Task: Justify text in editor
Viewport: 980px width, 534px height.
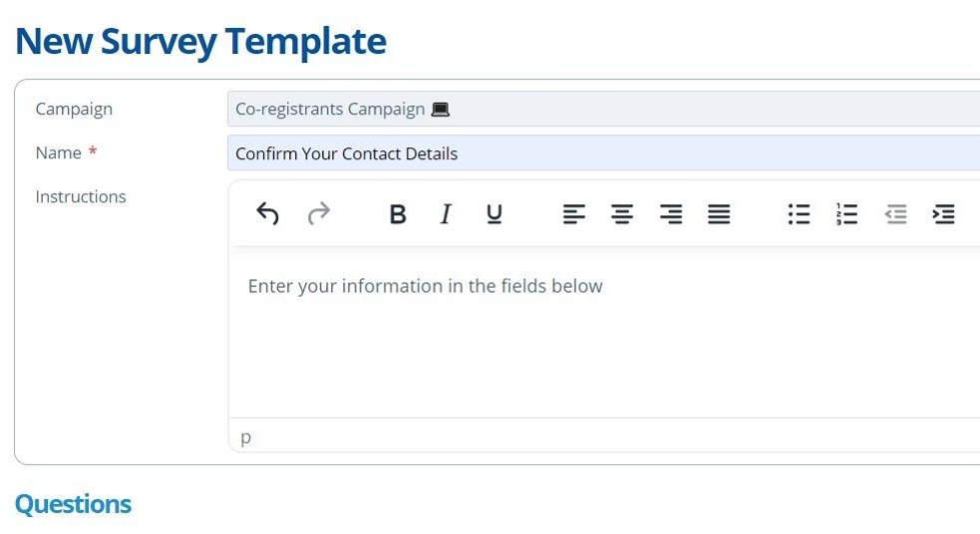Action: (x=719, y=213)
